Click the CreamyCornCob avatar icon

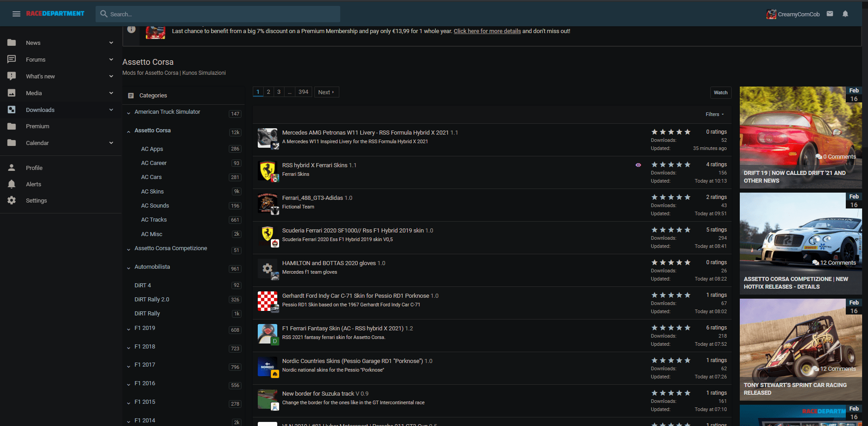[x=771, y=14]
